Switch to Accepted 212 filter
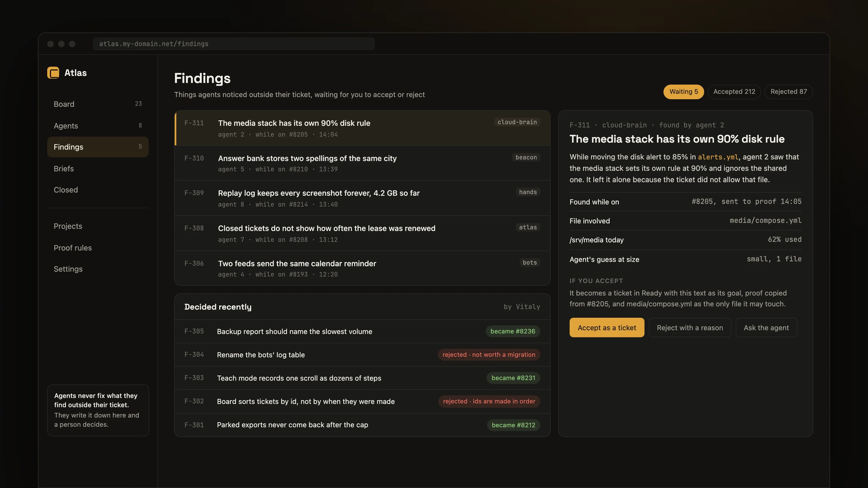Screen dimensions: 868x488 point(734,92)
